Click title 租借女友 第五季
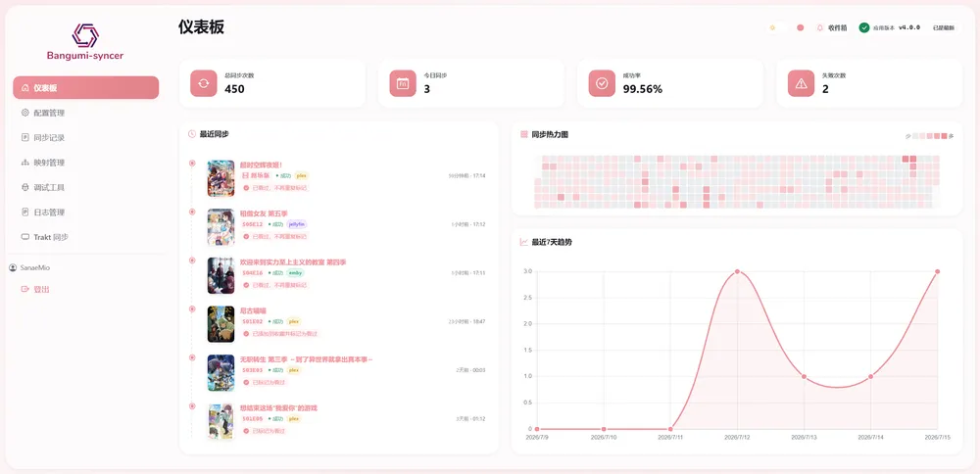980x474 pixels. [264, 213]
